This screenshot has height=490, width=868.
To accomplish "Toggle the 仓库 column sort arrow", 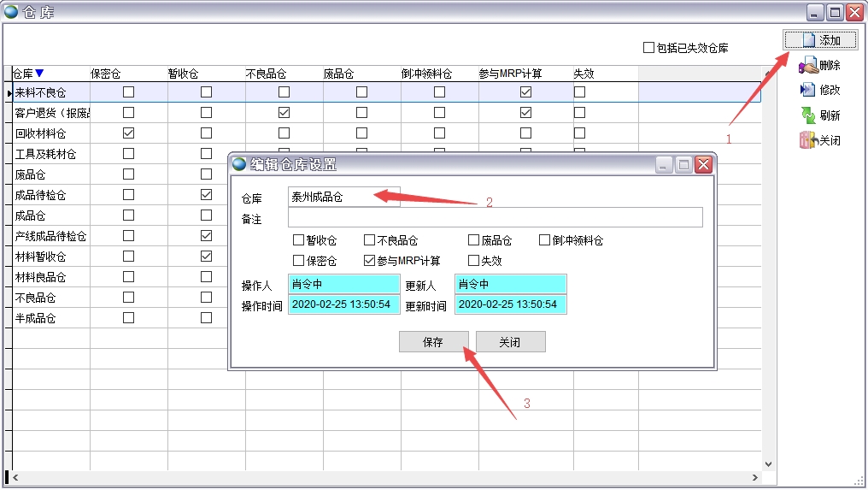I will [39, 74].
